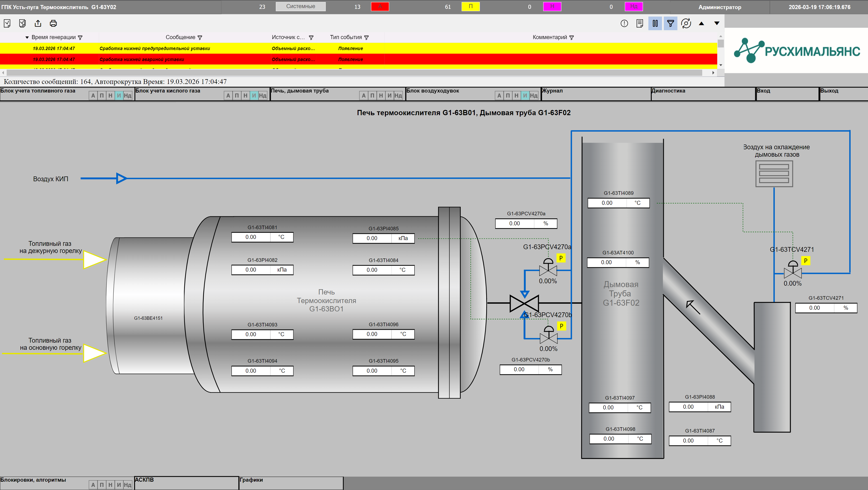Toggle А indicator in топливного газа tab
Viewport: 868px width, 490px height.
pos(93,96)
